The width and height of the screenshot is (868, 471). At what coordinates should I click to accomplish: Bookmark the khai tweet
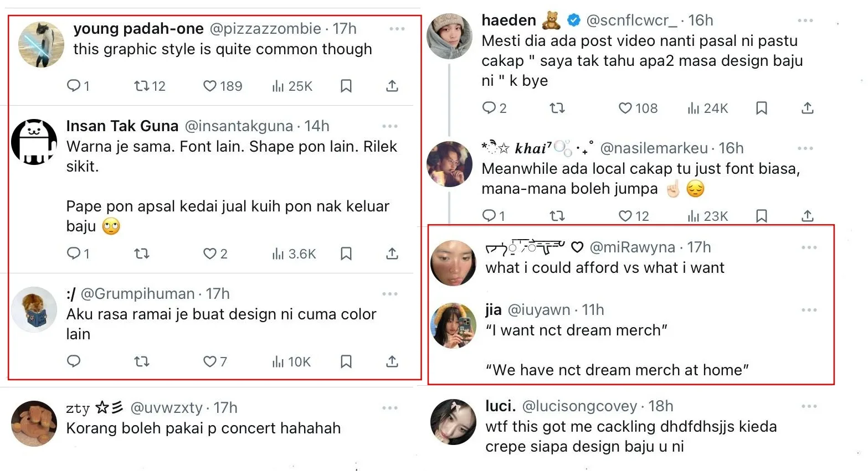click(762, 216)
